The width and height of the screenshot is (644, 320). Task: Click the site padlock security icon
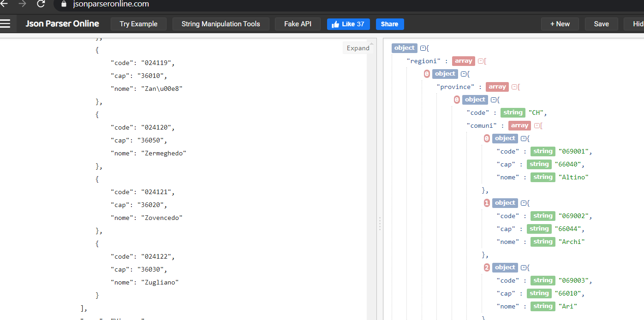64,4
